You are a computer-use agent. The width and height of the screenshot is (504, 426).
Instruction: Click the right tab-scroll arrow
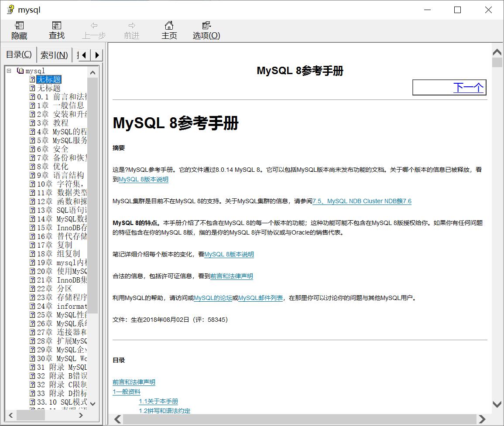coord(96,55)
